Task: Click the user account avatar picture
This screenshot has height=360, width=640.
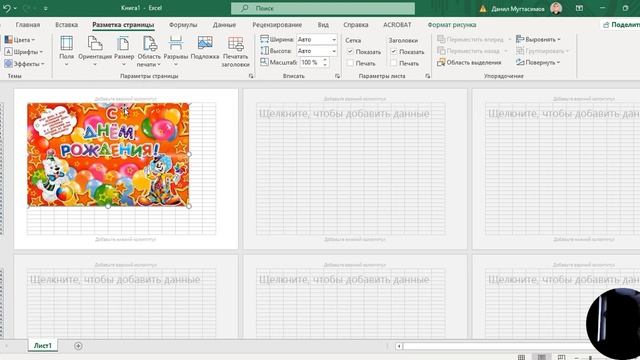Action: coord(556,8)
